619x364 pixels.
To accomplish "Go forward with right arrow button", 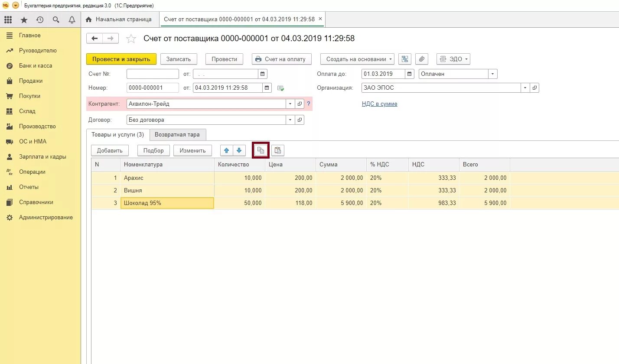I will pyautogui.click(x=111, y=38).
